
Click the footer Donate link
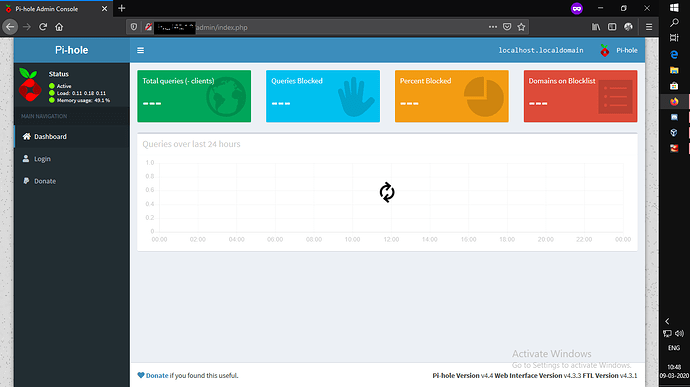(x=157, y=376)
